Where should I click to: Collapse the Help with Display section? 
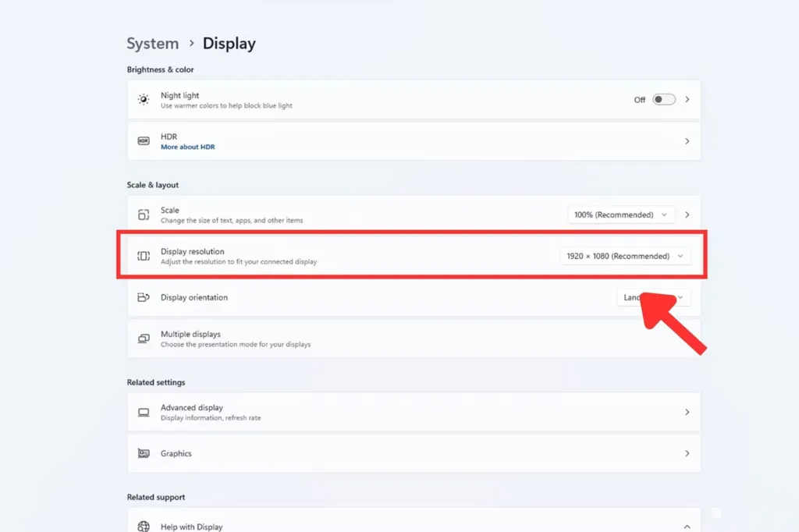coord(687,527)
